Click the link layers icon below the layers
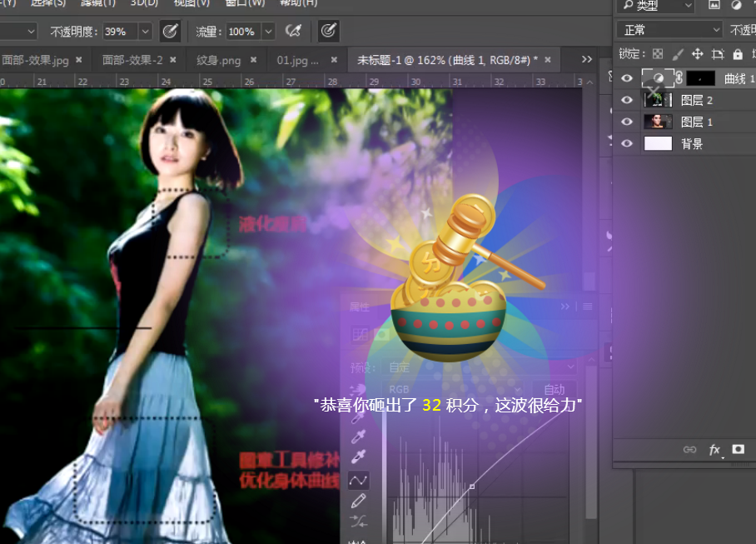The width and height of the screenshot is (756, 544). pos(689,449)
